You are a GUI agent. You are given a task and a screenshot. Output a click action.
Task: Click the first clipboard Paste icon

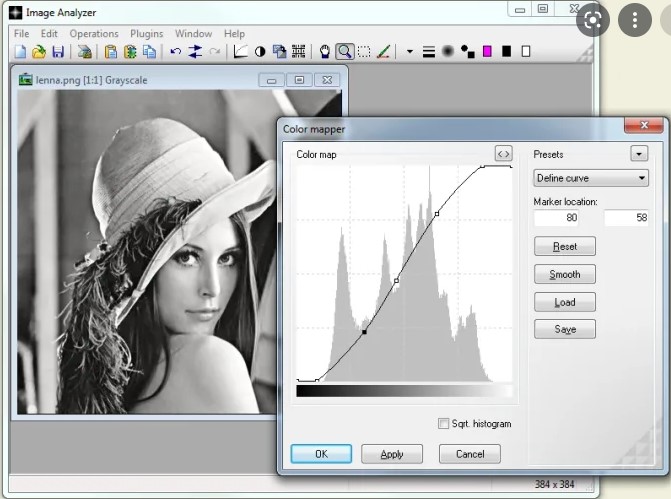click(x=111, y=52)
